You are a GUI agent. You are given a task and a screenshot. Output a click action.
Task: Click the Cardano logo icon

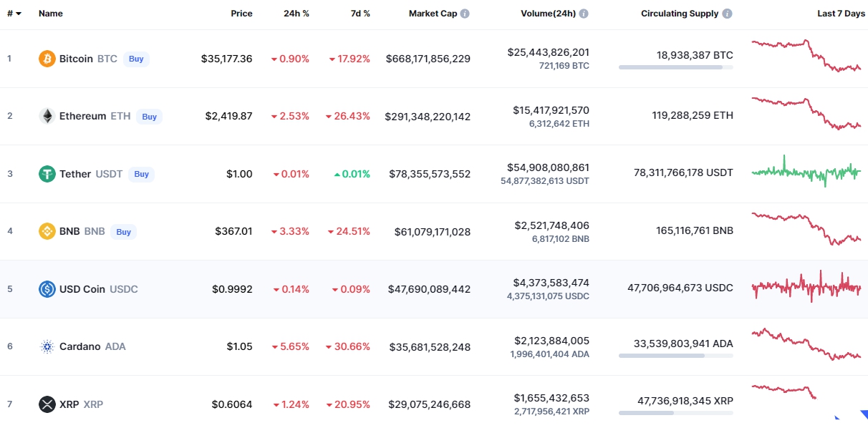click(47, 346)
